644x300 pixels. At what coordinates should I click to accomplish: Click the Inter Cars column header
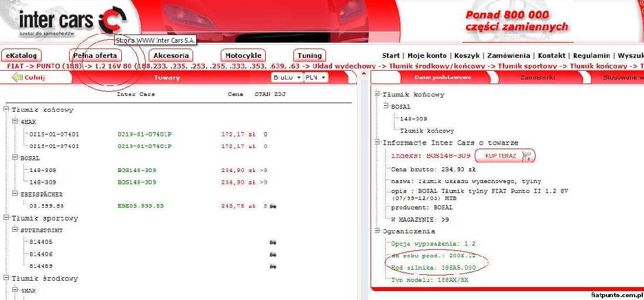pos(136,94)
